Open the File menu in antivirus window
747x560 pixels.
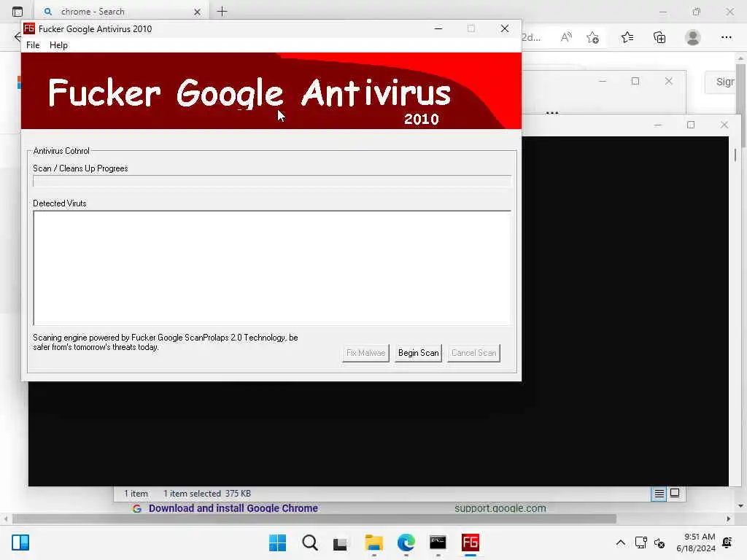[x=33, y=45]
